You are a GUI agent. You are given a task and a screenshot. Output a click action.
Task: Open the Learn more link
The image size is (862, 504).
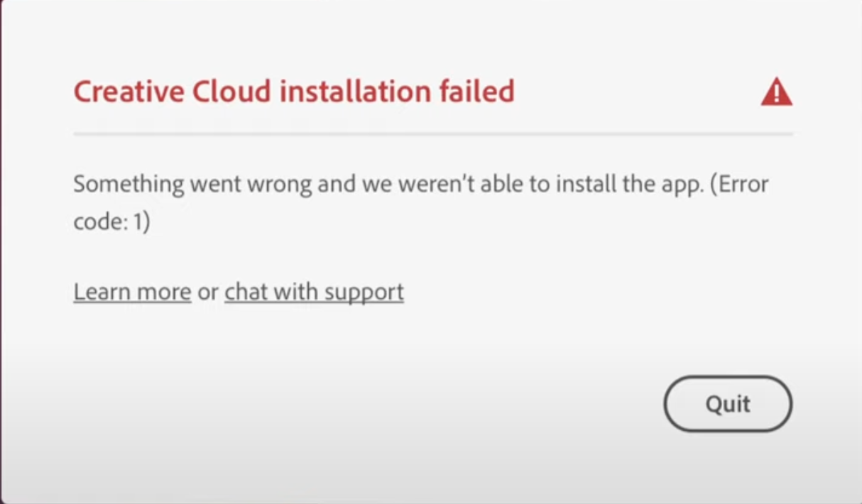(132, 292)
